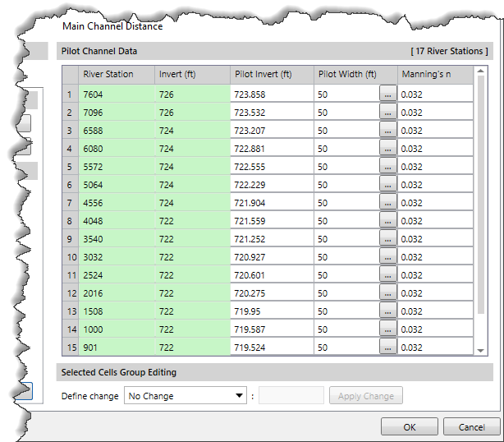Open the Define change dropdown
This screenshot has width=504, height=442.
click(186, 395)
